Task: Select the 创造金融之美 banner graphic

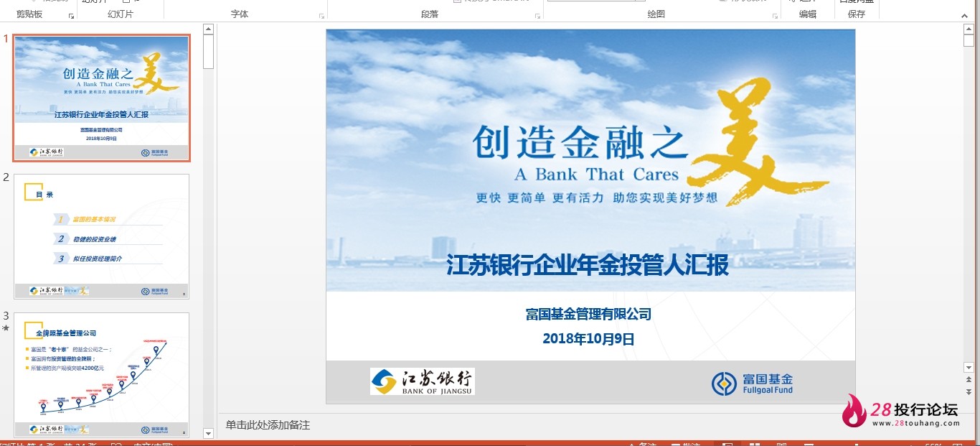Action: tap(590, 160)
